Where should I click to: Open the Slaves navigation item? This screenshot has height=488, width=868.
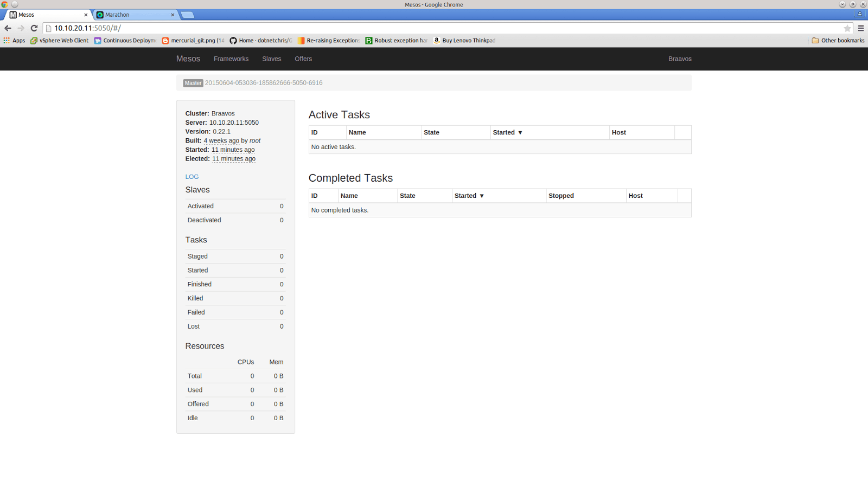point(271,59)
